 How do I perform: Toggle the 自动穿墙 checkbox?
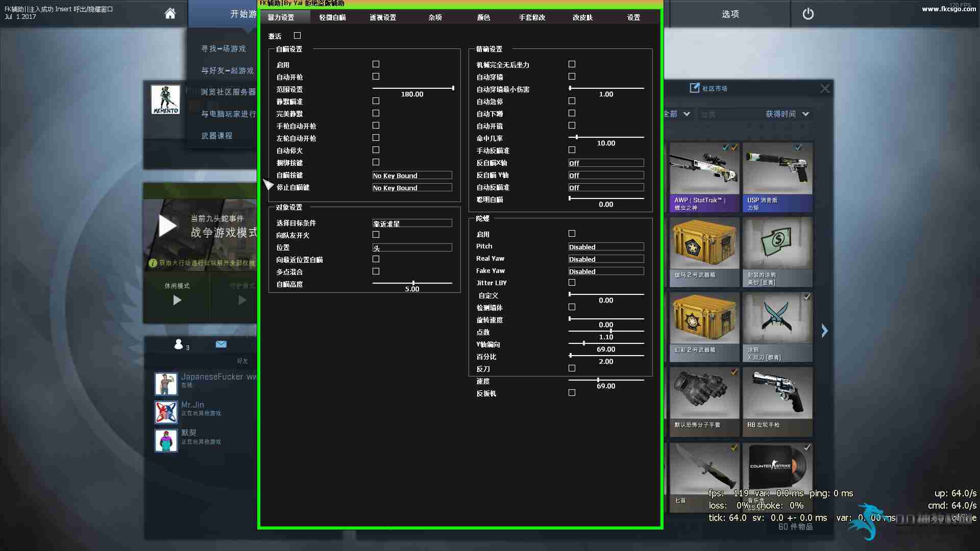click(572, 77)
